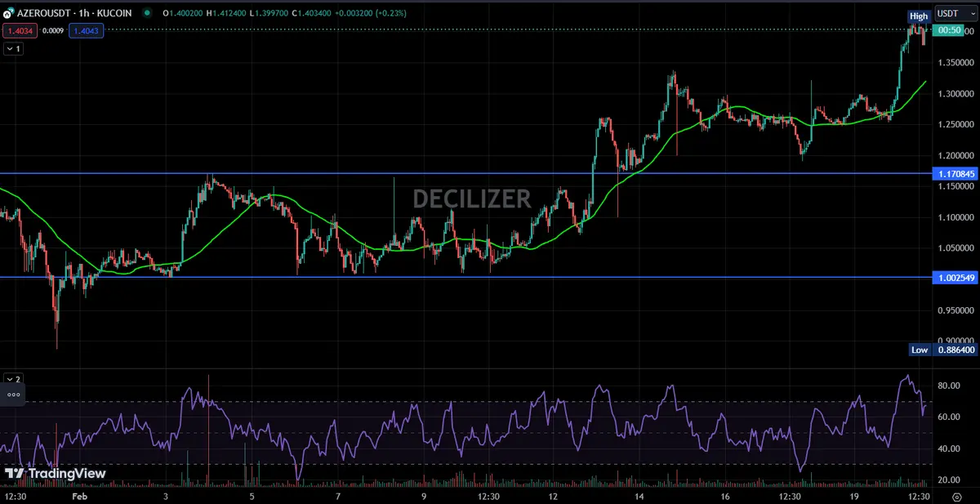Click the open price O1.400200 value
The image size is (980, 504).
(x=184, y=14)
